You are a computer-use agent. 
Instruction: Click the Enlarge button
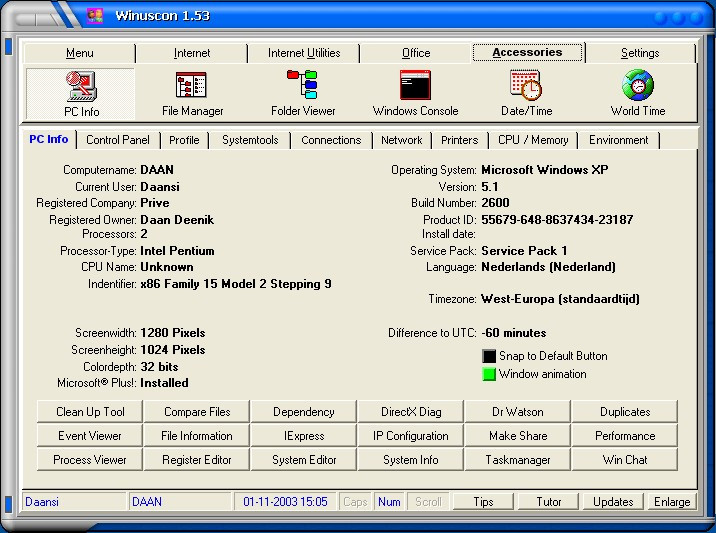click(x=672, y=501)
